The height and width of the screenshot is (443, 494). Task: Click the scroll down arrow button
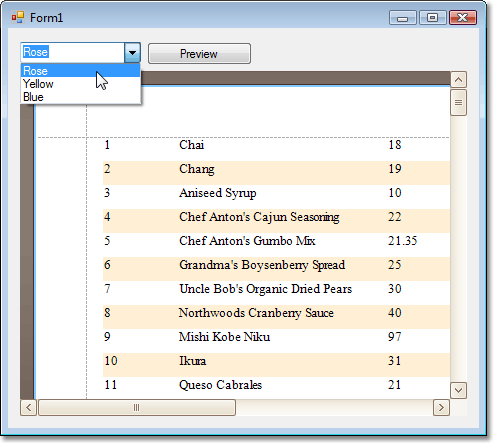coord(458,390)
